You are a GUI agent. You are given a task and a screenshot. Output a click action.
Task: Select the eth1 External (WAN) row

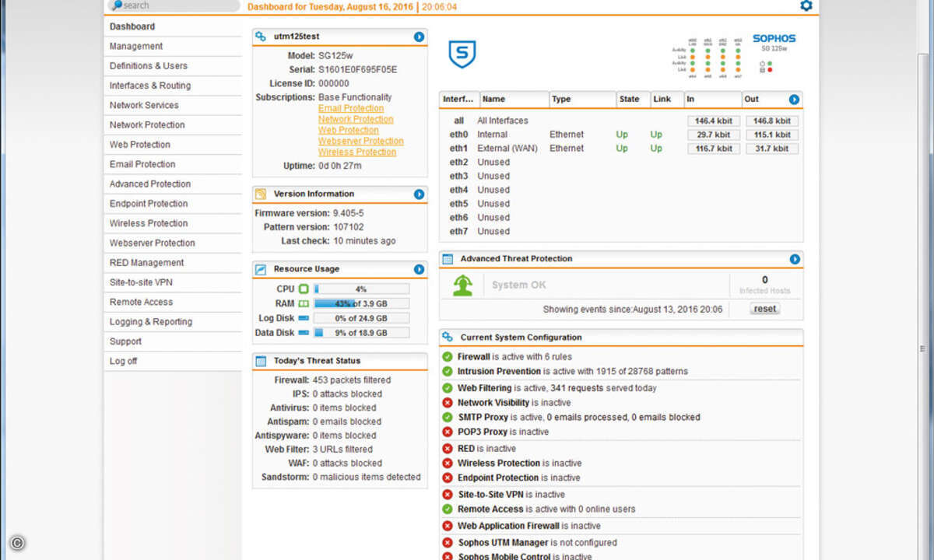coord(621,149)
